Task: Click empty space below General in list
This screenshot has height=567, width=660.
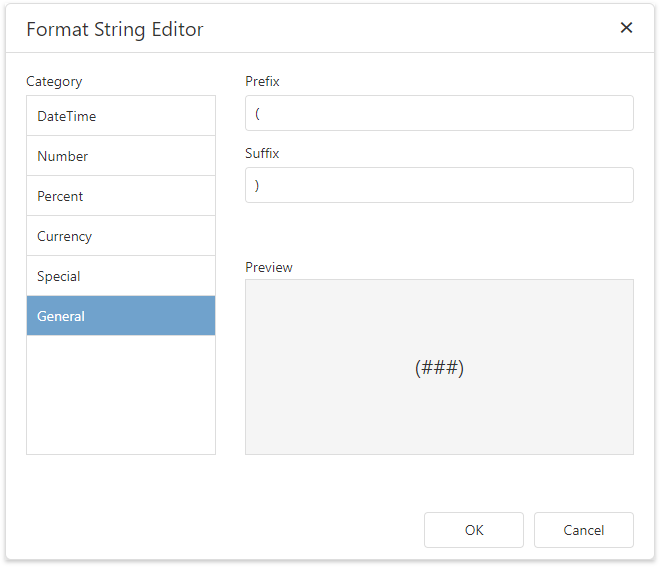Action: (x=121, y=395)
